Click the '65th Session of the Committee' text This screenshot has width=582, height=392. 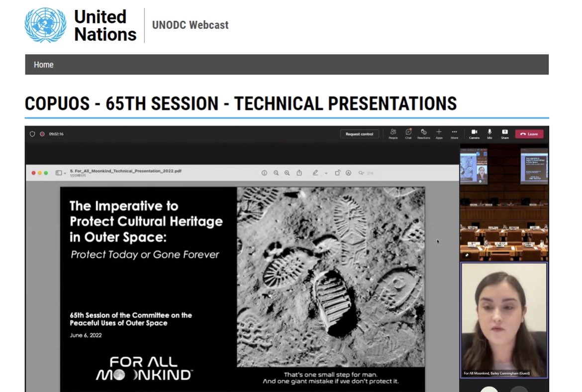pyautogui.click(x=131, y=319)
